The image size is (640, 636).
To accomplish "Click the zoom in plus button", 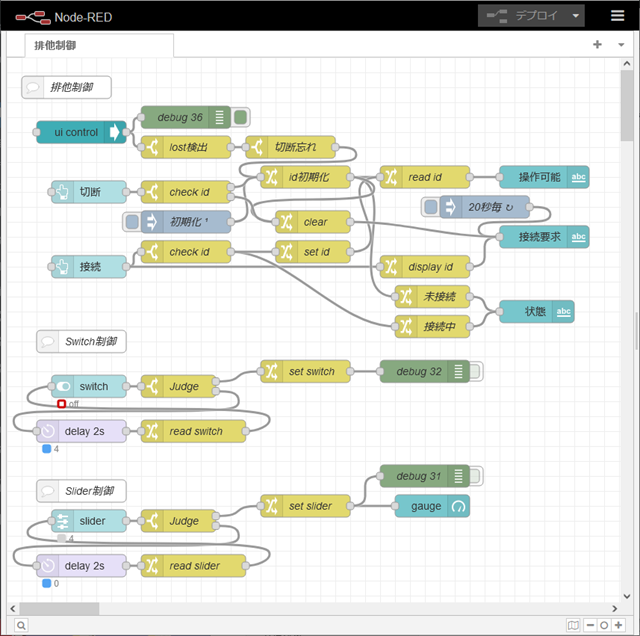I will pos(617,625).
